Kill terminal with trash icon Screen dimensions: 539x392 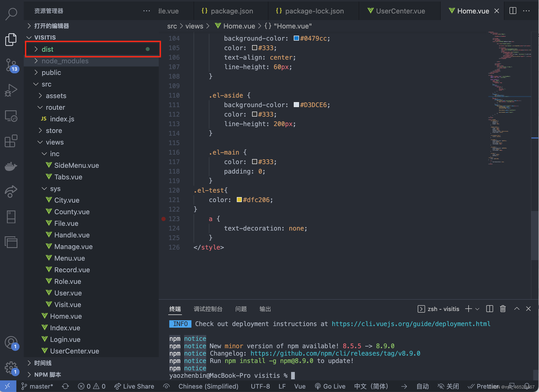coord(503,309)
